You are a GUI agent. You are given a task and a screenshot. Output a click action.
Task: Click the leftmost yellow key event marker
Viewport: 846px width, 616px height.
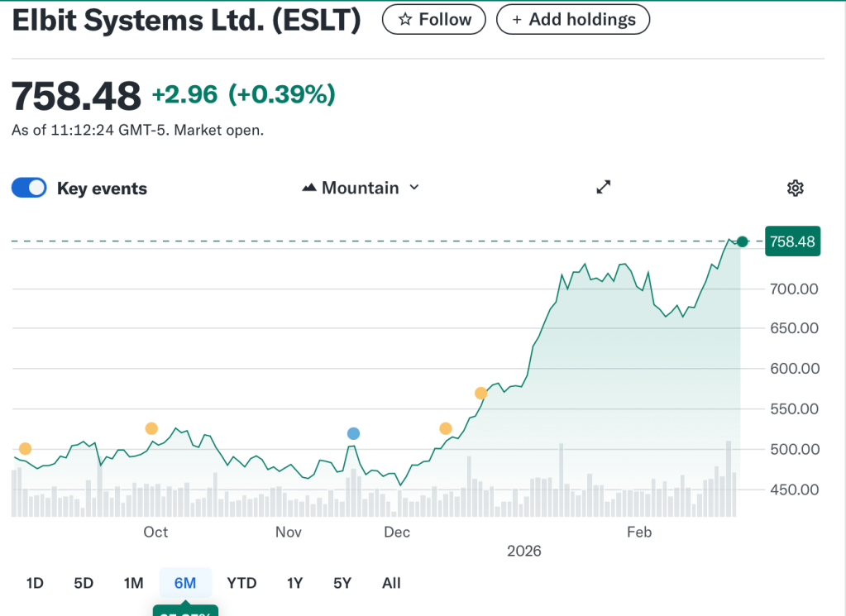pos(25,449)
